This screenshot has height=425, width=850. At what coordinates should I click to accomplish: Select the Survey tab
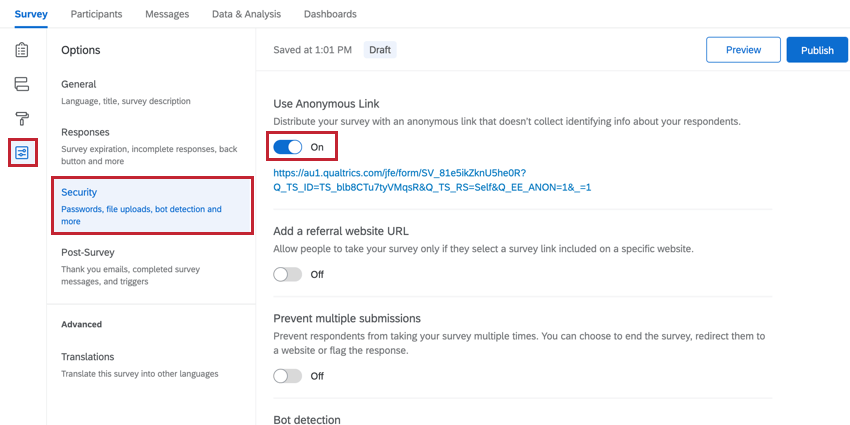click(x=31, y=14)
